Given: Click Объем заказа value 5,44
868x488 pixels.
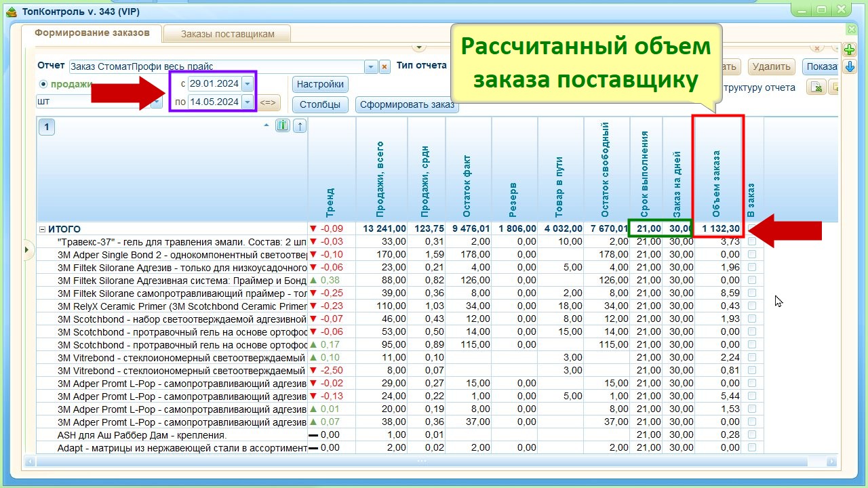Looking at the screenshot, I should coord(730,396).
